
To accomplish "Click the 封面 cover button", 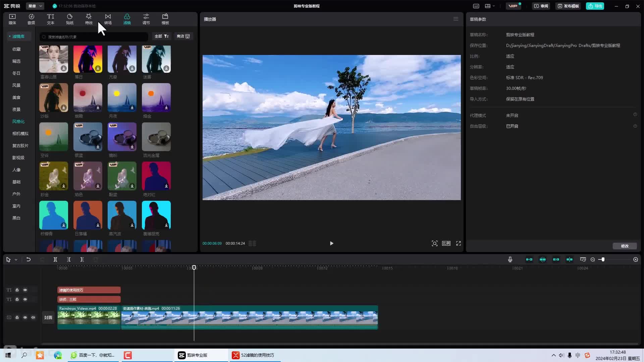I will [x=48, y=317].
